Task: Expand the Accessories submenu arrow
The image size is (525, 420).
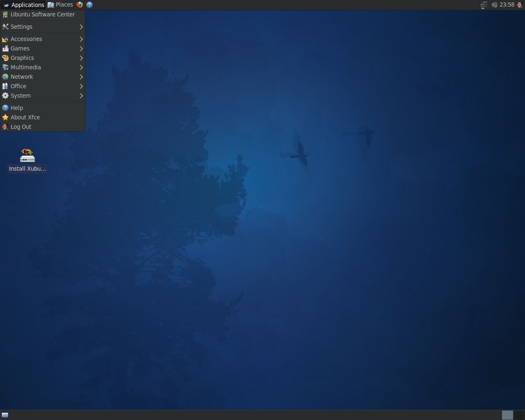Action: coord(81,39)
